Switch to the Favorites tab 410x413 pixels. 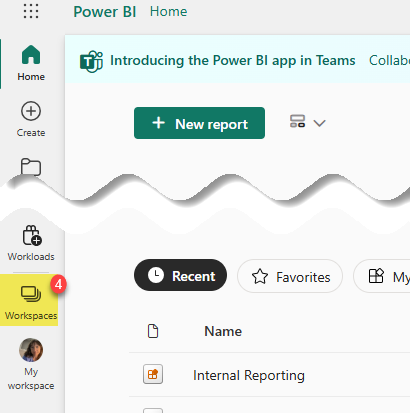click(290, 276)
